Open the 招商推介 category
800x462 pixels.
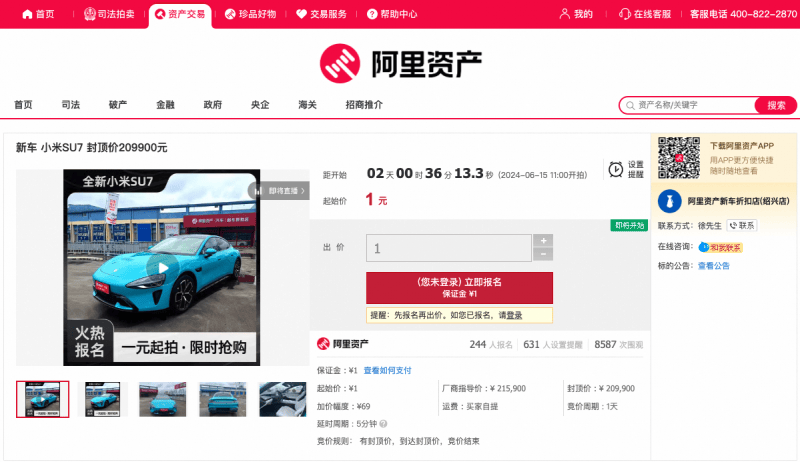click(364, 105)
